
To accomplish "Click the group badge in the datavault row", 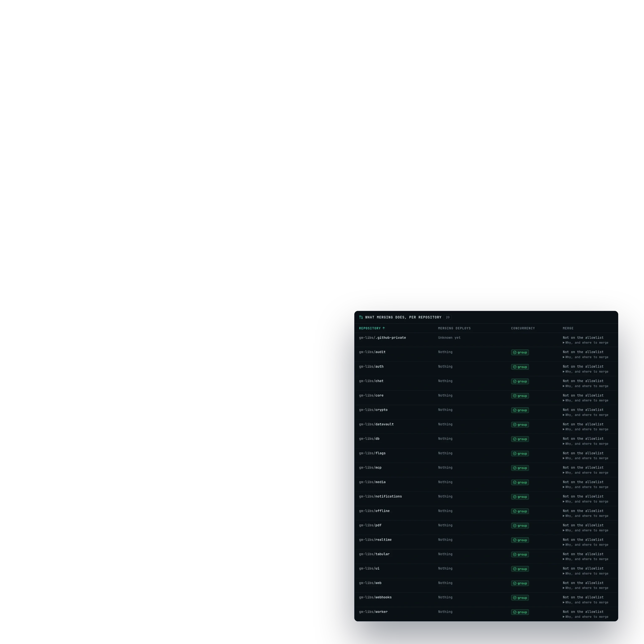I will pyautogui.click(x=520, y=425).
